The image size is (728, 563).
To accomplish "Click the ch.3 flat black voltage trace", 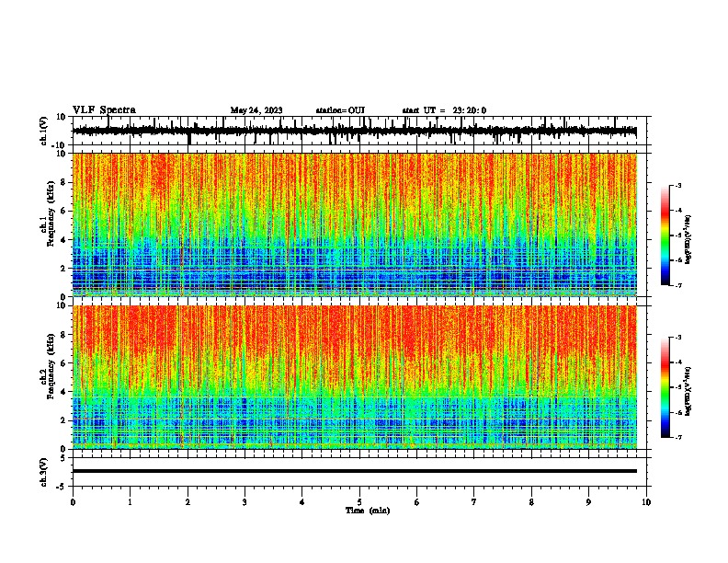I will (x=355, y=471).
